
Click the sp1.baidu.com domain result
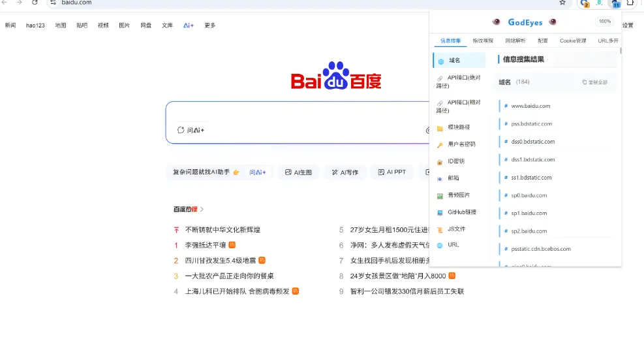coord(529,213)
